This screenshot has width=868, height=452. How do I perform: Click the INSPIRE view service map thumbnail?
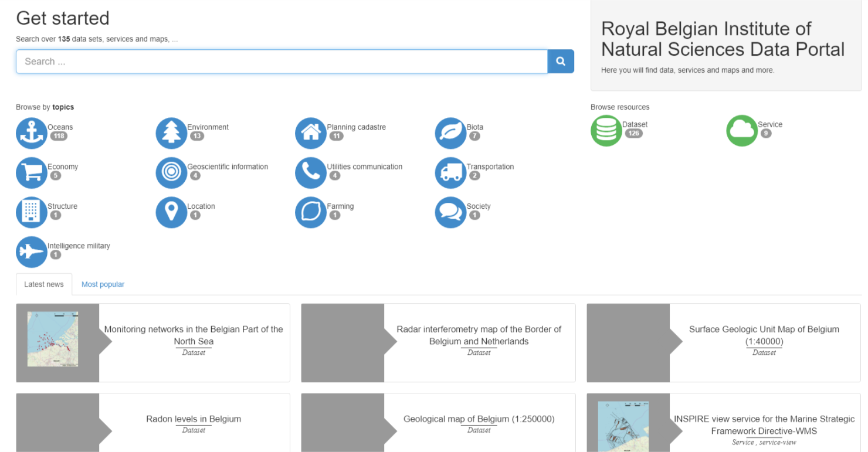click(x=623, y=426)
